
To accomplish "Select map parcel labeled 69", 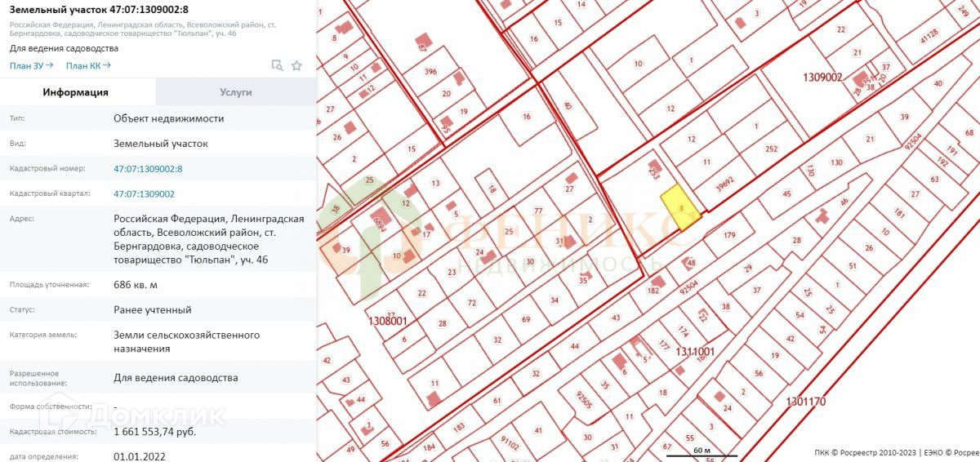I will (x=526, y=319).
